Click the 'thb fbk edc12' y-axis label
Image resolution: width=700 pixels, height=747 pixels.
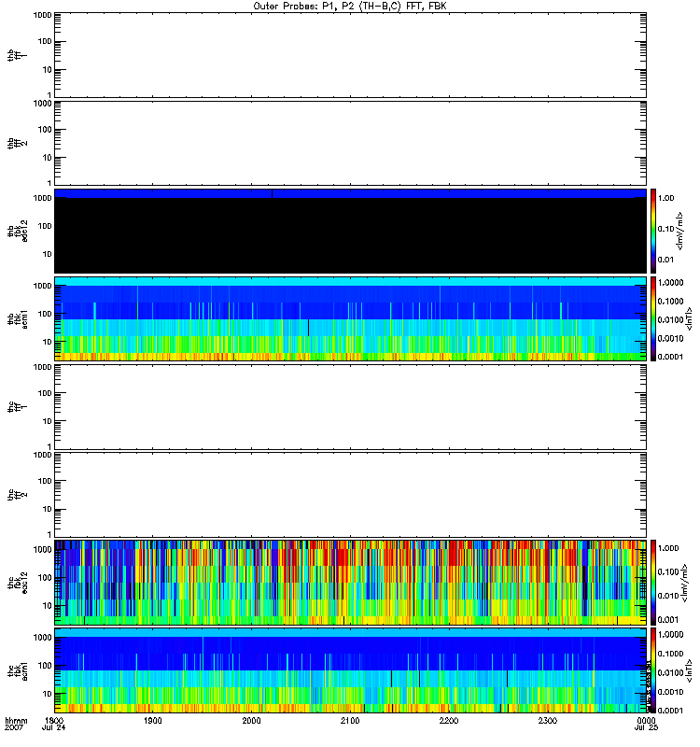pyautogui.click(x=14, y=232)
